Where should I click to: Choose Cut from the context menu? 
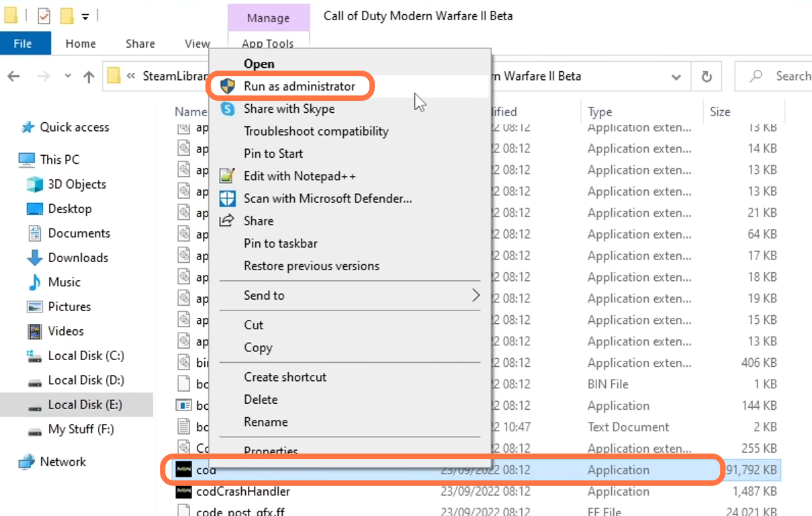pyautogui.click(x=254, y=325)
